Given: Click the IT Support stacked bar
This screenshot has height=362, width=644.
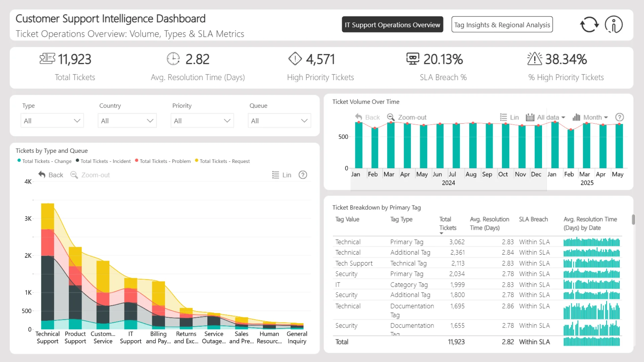Looking at the screenshot, I should (130, 304).
